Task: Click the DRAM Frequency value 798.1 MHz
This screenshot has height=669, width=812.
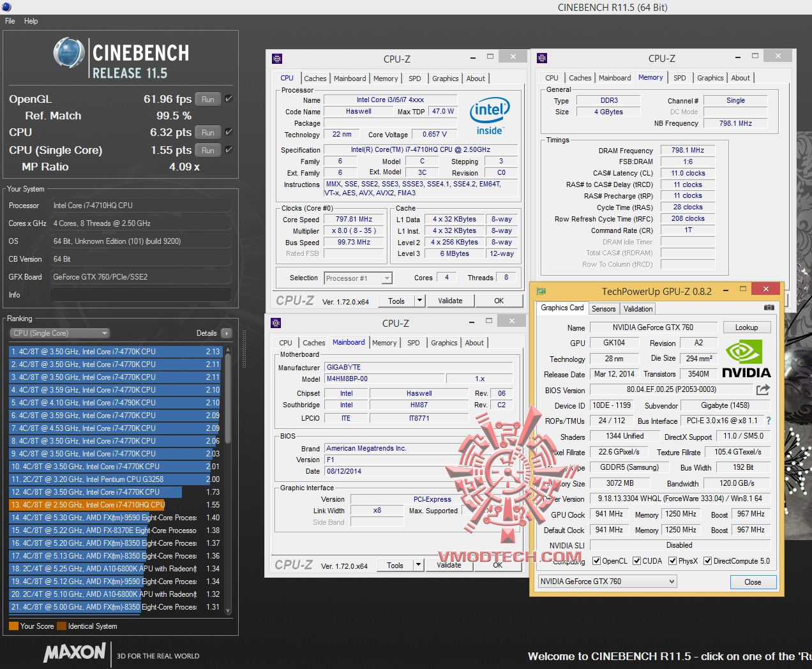Action: pos(688,151)
